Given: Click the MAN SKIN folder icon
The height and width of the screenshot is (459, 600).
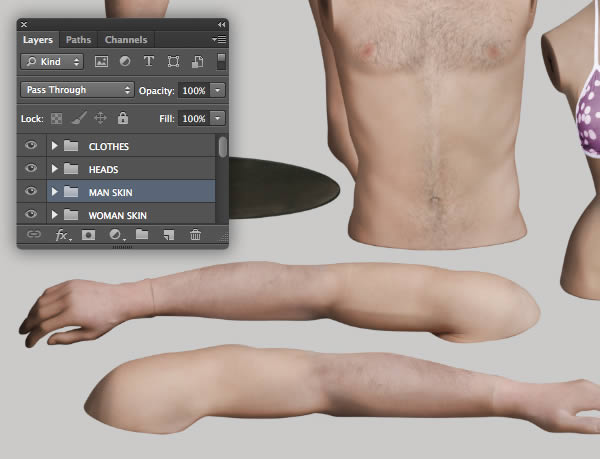Looking at the screenshot, I should pyautogui.click(x=71, y=192).
